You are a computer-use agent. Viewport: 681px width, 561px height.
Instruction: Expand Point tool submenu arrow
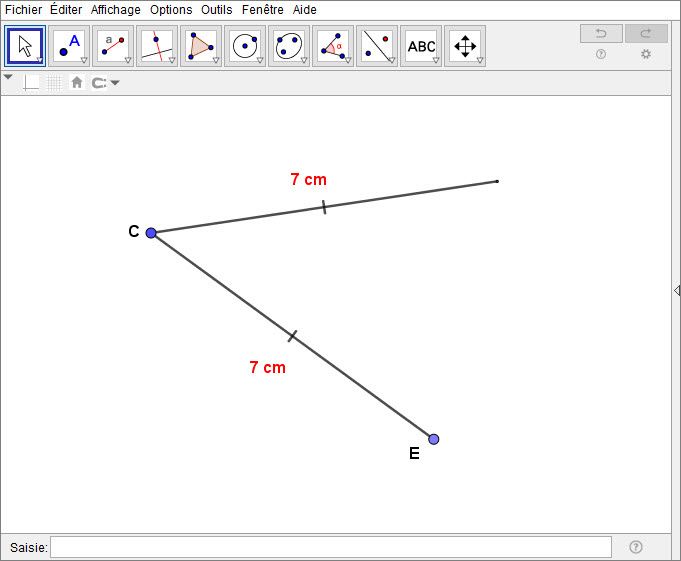84,60
